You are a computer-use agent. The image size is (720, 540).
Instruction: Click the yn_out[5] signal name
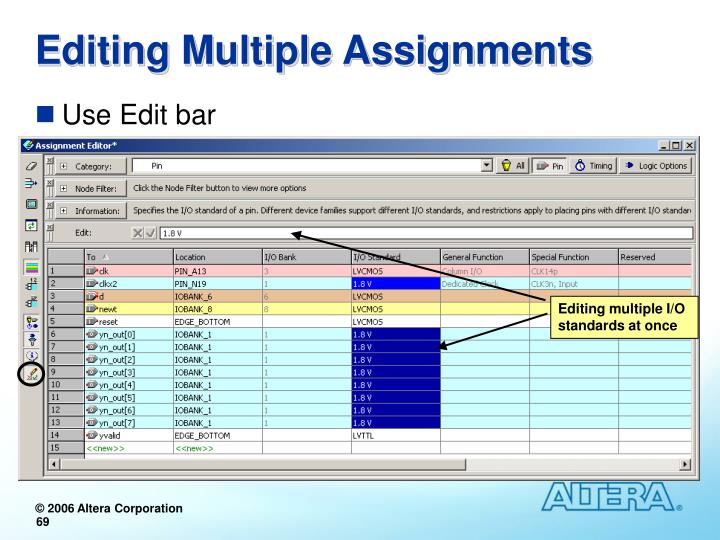117,398
